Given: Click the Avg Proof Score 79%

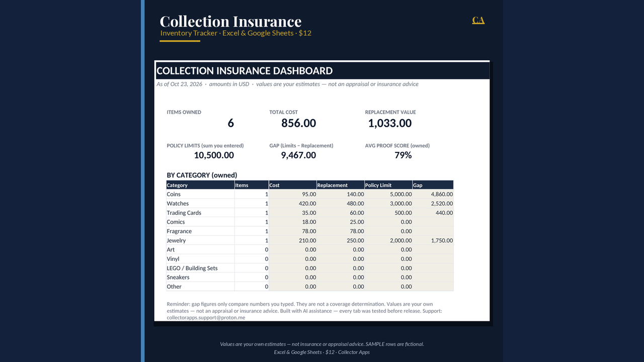Looking at the screenshot, I should coord(403,155).
